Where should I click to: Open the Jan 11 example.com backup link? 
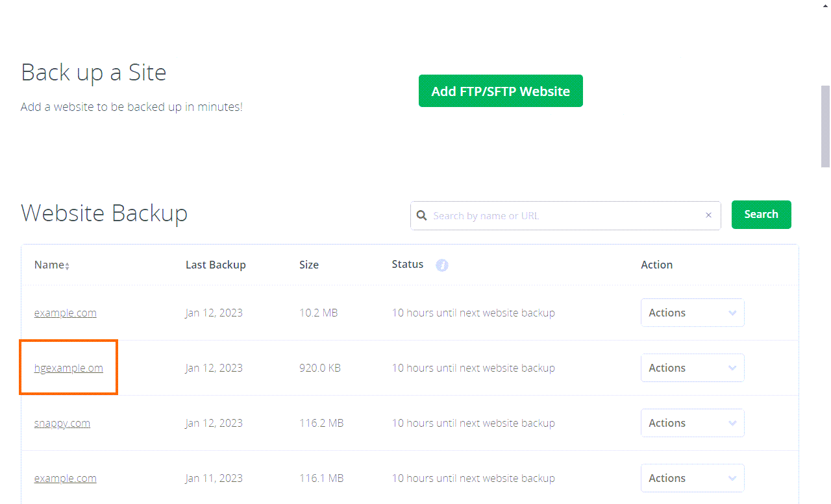(x=65, y=477)
